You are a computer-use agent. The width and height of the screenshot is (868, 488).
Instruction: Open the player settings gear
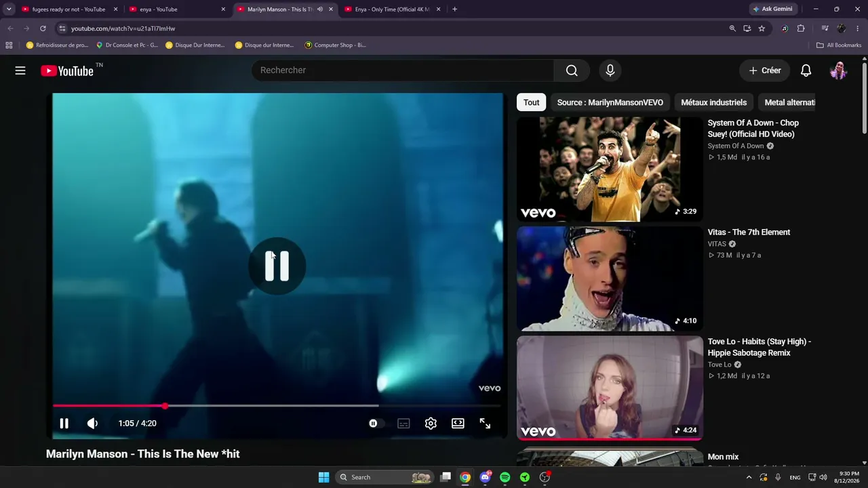(x=431, y=424)
